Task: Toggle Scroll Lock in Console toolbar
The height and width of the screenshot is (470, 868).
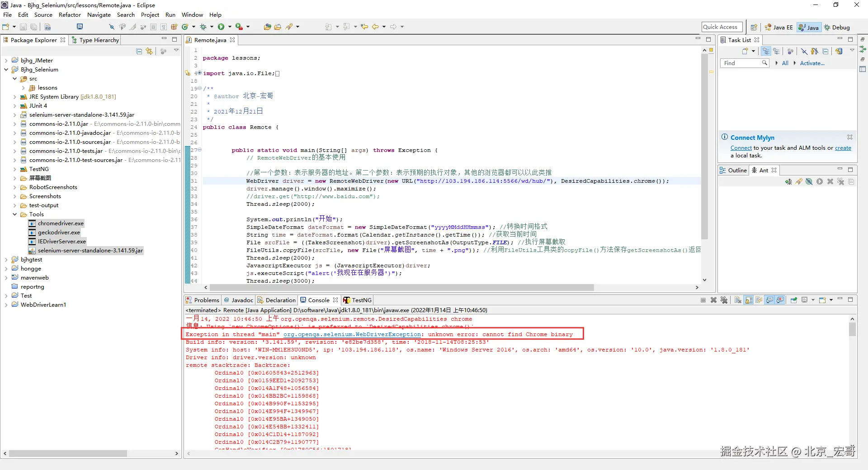Action: click(749, 300)
